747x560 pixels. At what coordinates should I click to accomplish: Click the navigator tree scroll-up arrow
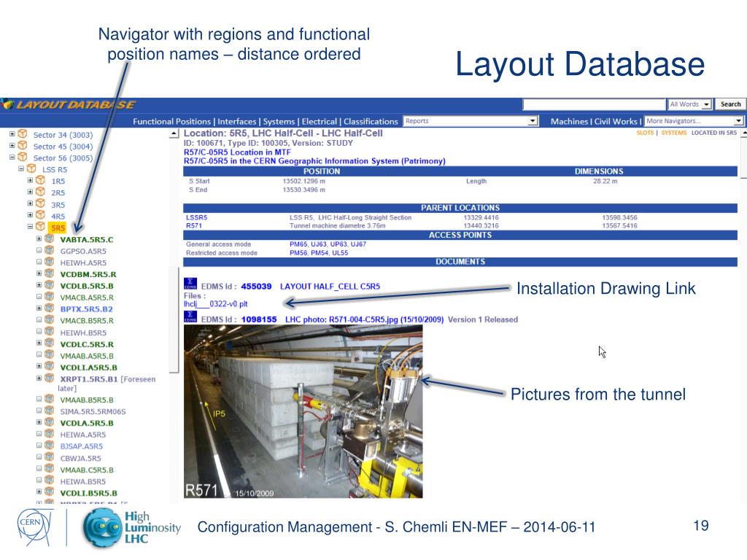click(174, 134)
